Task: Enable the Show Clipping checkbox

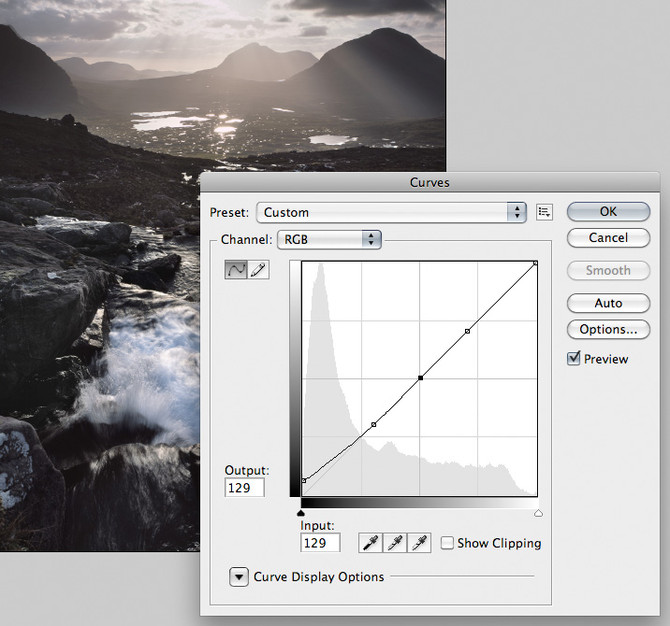Action: coord(447,543)
